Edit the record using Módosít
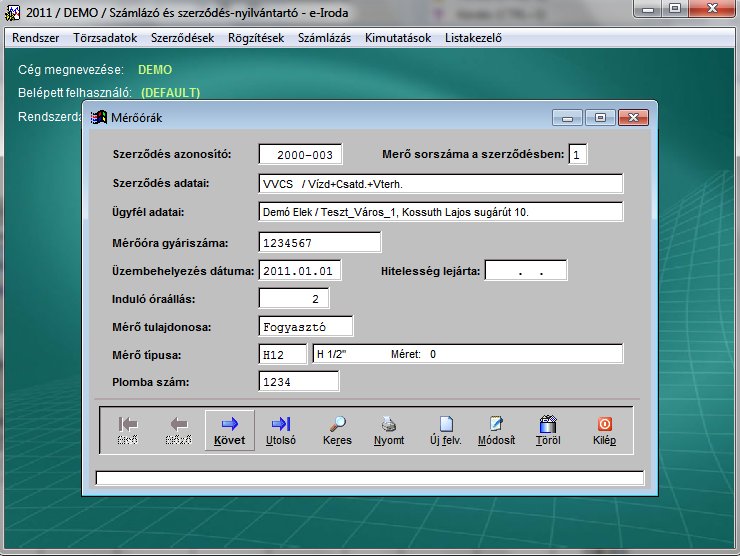This screenshot has height=556, width=740. pos(496,431)
